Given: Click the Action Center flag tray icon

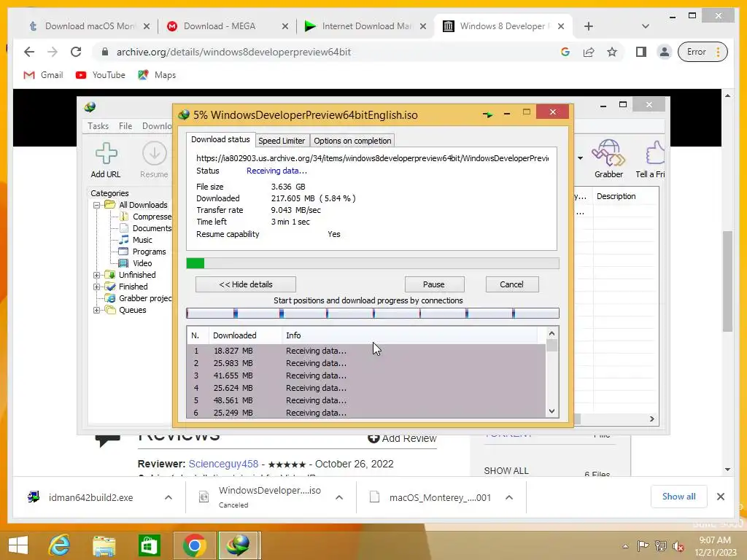Looking at the screenshot, I should click(x=643, y=546).
